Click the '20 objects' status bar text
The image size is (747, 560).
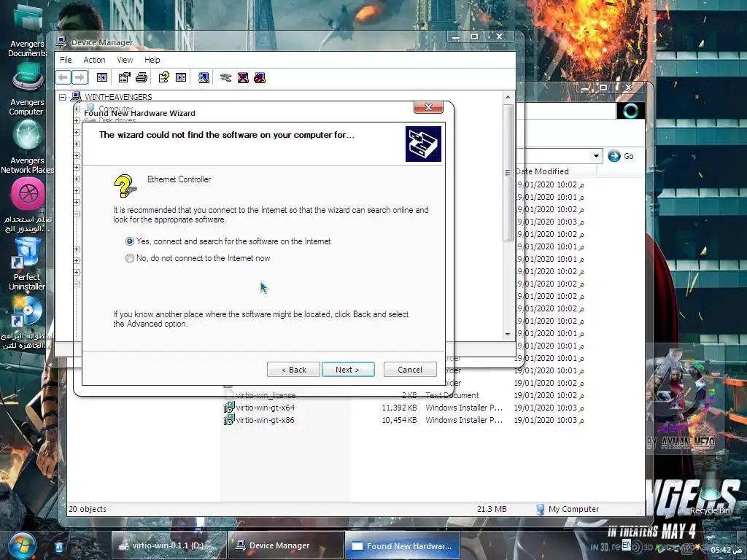coord(88,509)
